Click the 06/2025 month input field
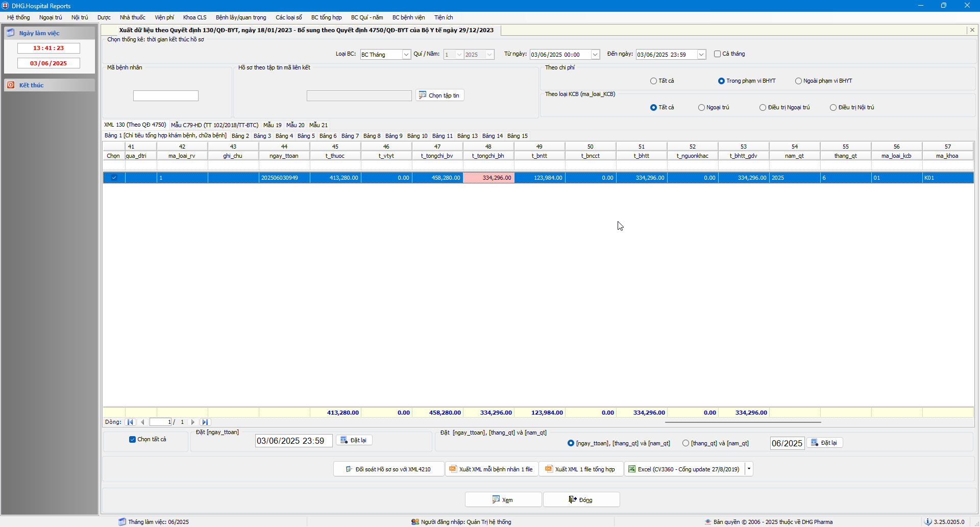 (787, 443)
